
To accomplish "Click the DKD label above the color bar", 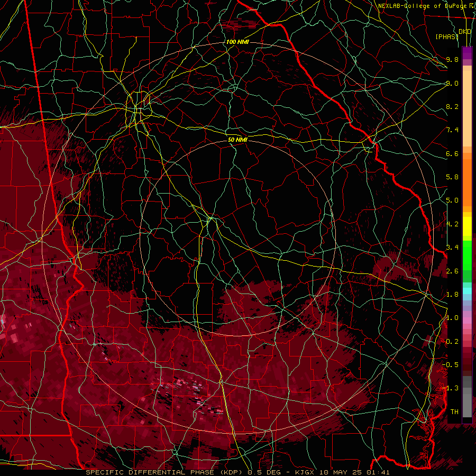I will (x=465, y=31).
